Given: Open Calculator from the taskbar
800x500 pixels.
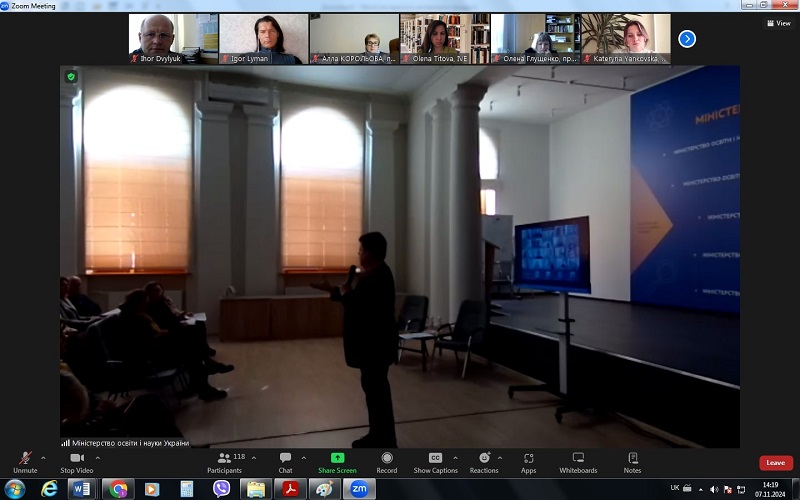Looking at the screenshot, I should (x=186, y=489).
